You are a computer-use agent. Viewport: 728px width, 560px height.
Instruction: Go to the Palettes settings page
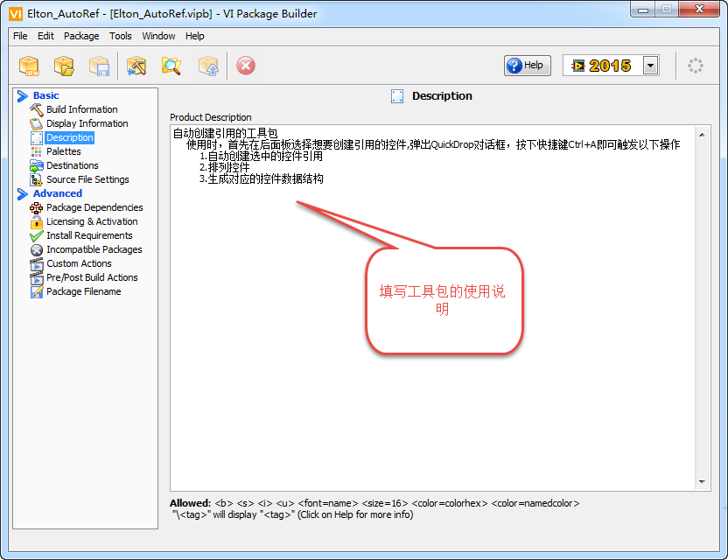(x=64, y=151)
